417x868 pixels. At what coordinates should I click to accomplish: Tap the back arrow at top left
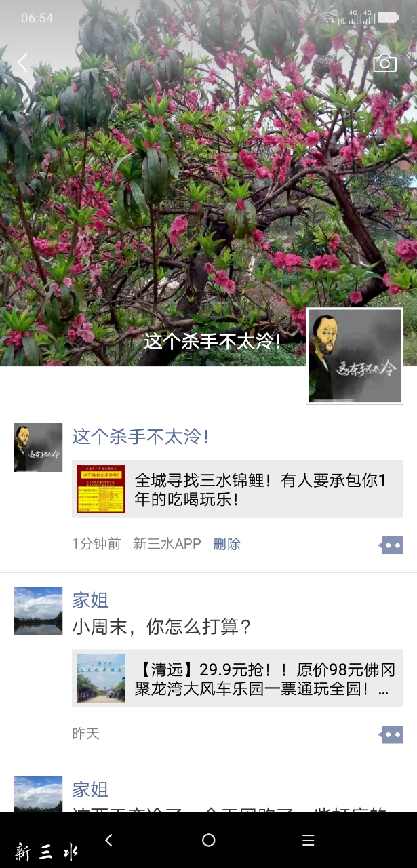22,63
